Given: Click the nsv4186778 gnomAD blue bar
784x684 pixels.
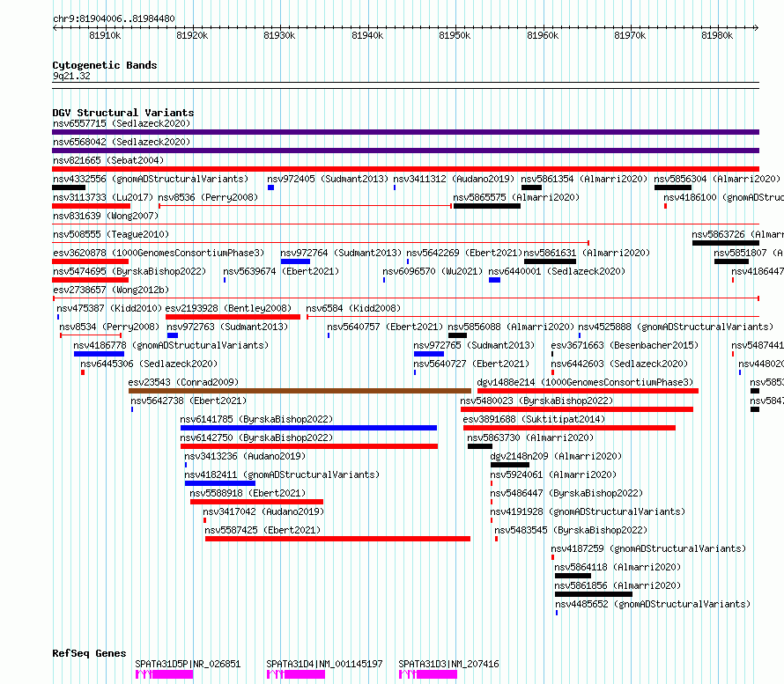Looking at the screenshot, I should coord(99,354).
